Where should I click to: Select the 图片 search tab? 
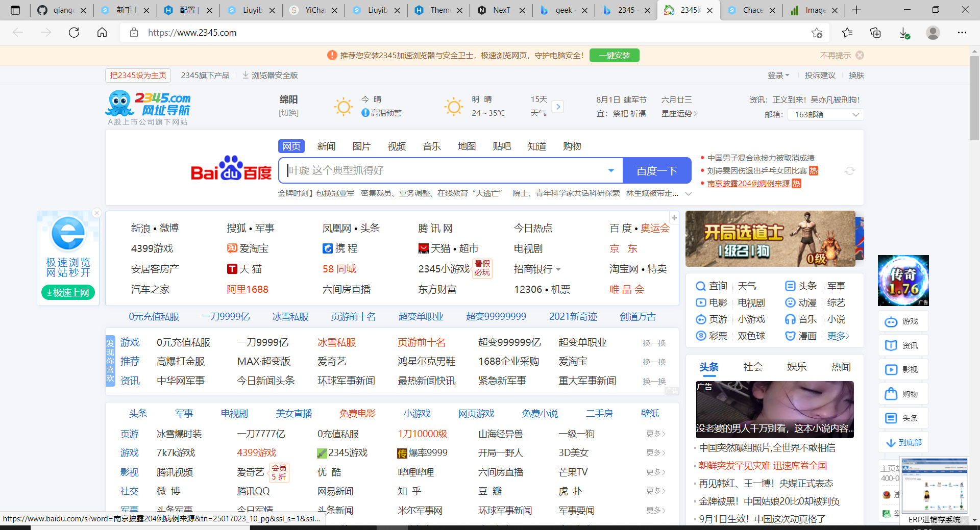361,146
